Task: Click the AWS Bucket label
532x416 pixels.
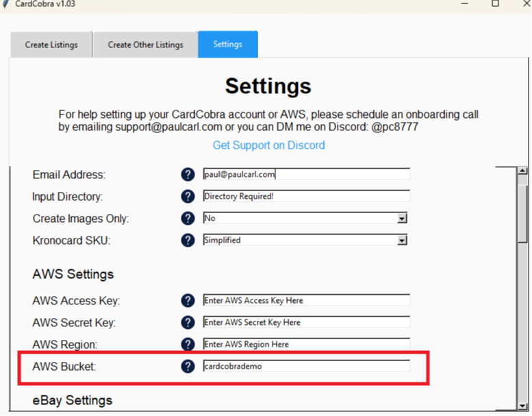Action: click(64, 367)
